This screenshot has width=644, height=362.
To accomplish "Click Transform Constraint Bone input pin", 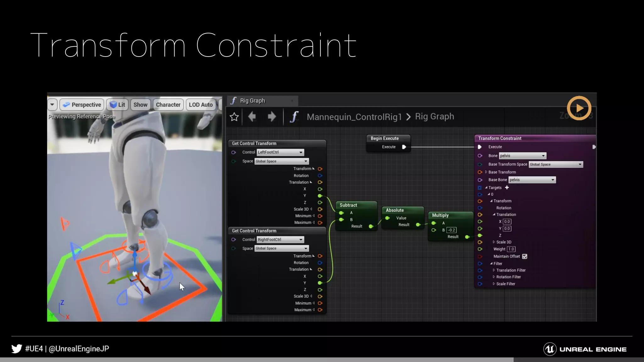I will tap(480, 156).
